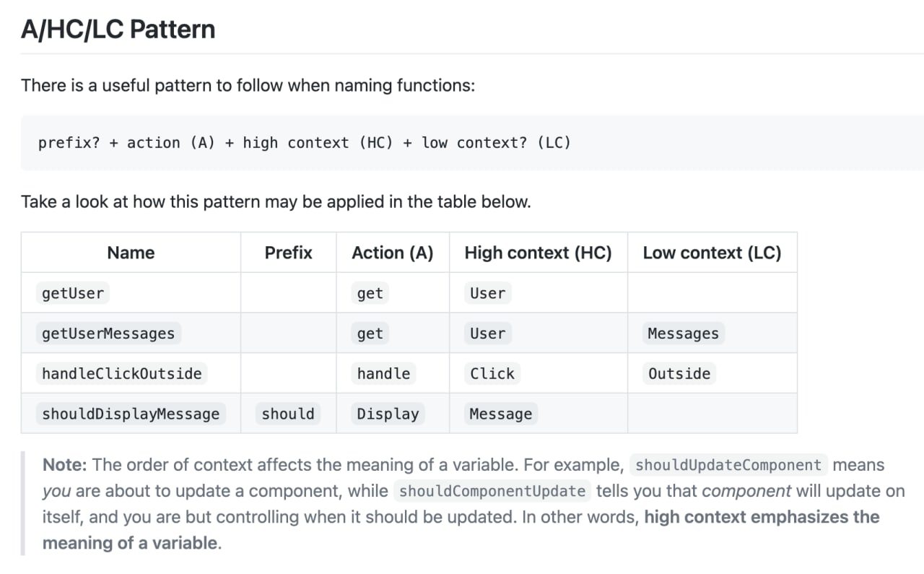The height and width of the screenshot is (574, 924).
Task: Click the Outside low context cell
Action: pos(679,373)
